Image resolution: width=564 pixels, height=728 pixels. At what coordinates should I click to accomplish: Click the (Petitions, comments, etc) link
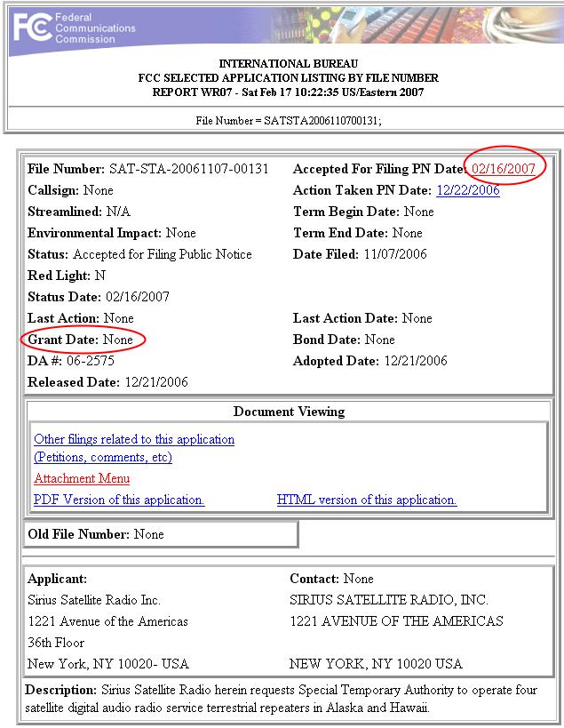click(x=103, y=457)
